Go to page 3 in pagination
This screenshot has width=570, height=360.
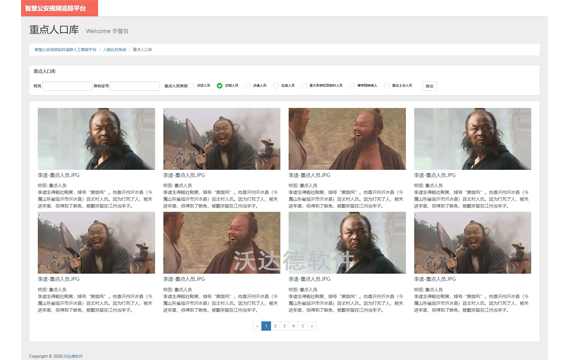click(284, 326)
